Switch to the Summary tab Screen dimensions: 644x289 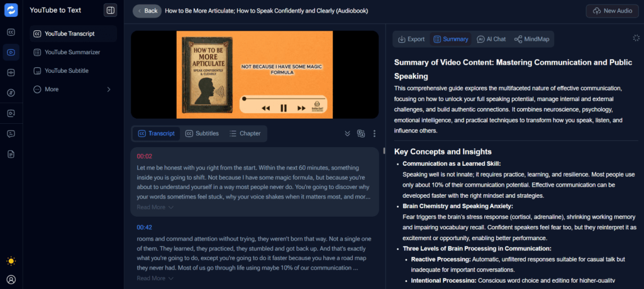[451, 39]
